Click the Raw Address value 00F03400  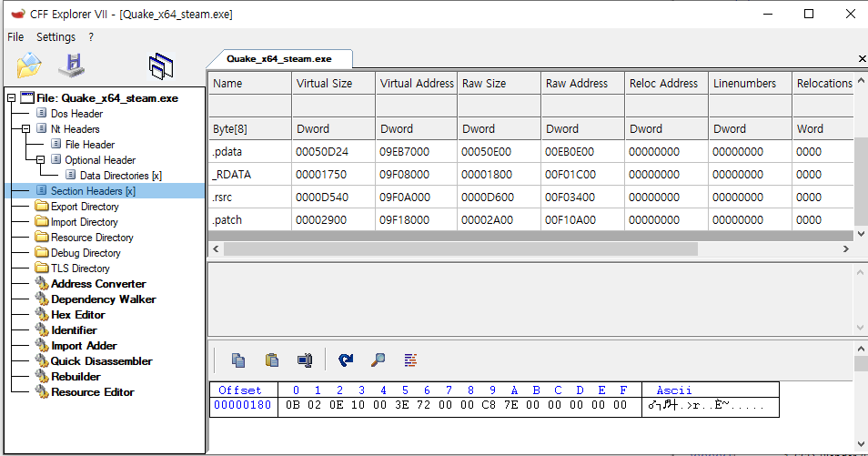click(x=570, y=198)
